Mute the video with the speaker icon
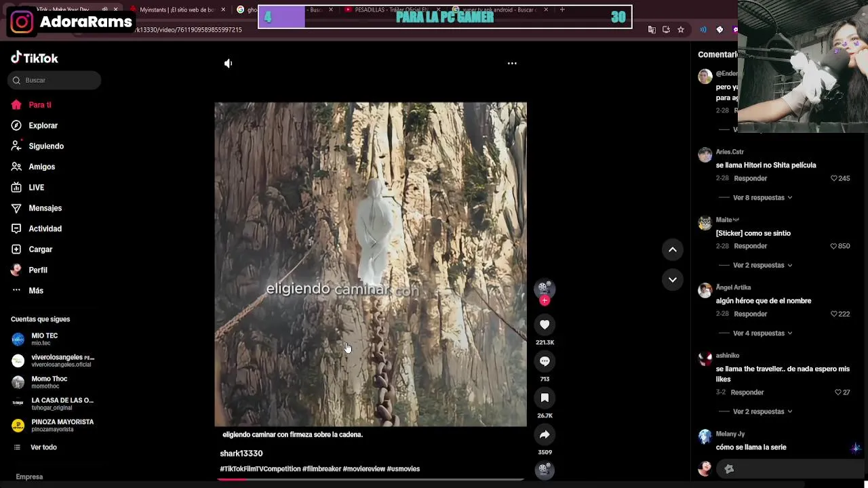Image resolution: width=868 pixels, height=488 pixels. tap(229, 63)
